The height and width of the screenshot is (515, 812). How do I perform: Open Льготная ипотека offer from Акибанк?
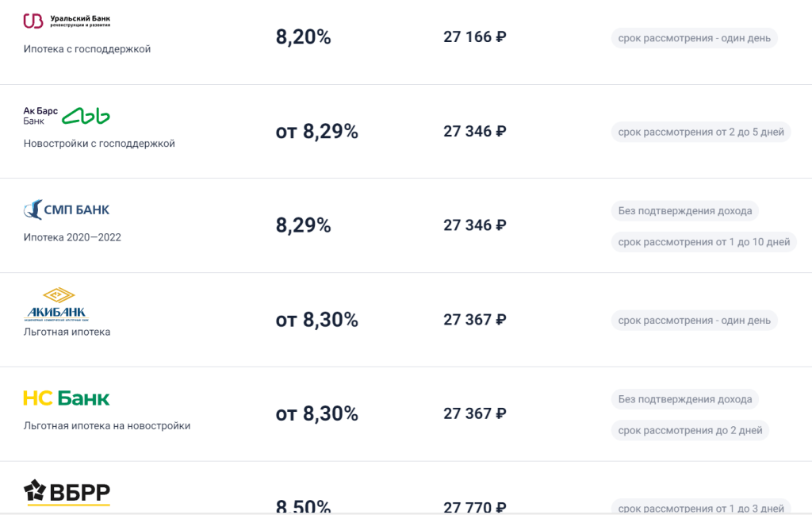(67, 332)
